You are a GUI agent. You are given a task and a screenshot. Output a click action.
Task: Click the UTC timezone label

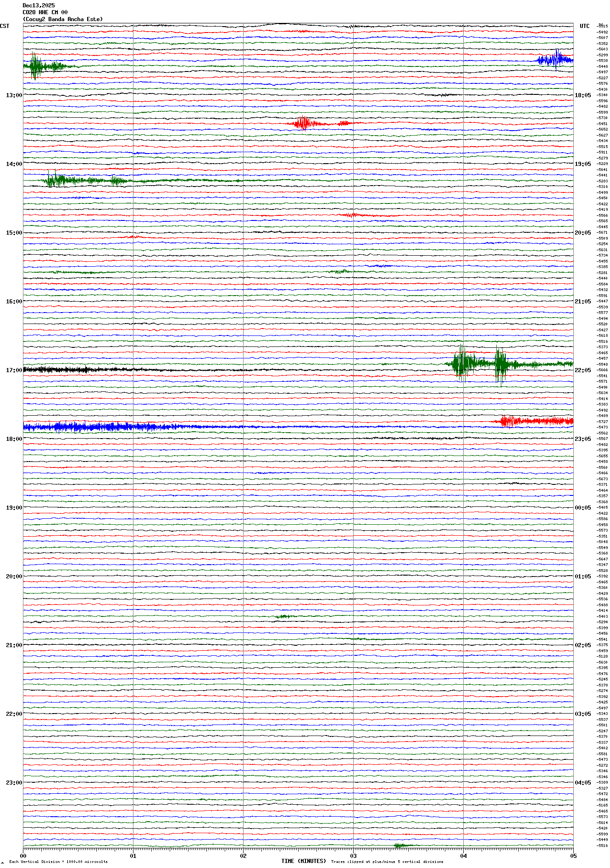(584, 26)
